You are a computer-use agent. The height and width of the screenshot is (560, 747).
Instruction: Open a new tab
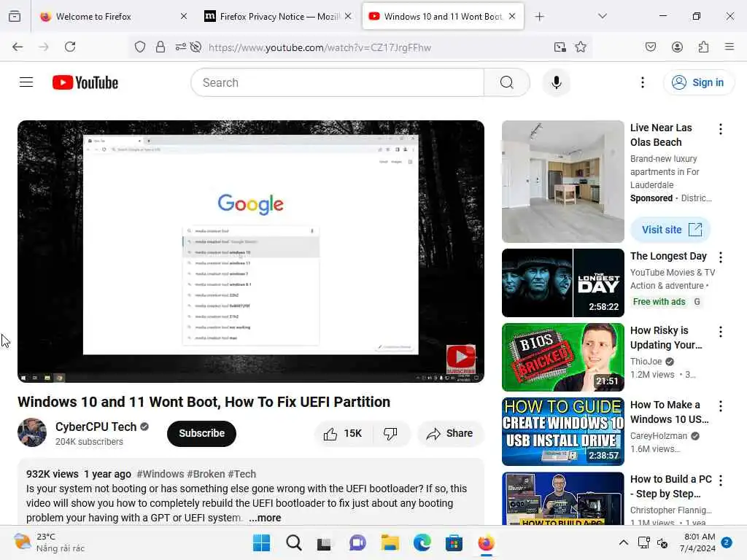(539, 16)
